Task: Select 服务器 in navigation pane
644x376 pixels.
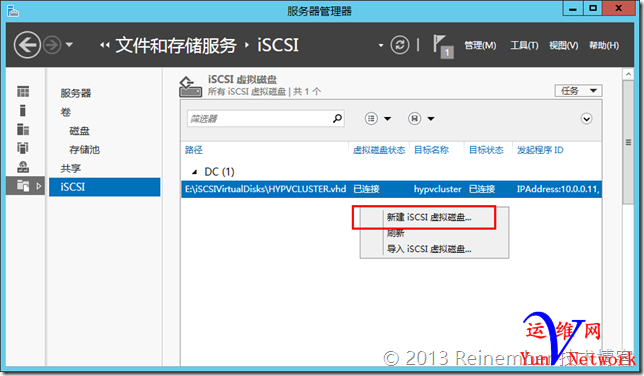Action: [76, 93]
